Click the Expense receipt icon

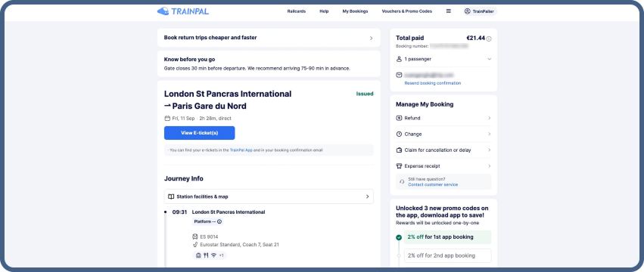click(399, 166)
